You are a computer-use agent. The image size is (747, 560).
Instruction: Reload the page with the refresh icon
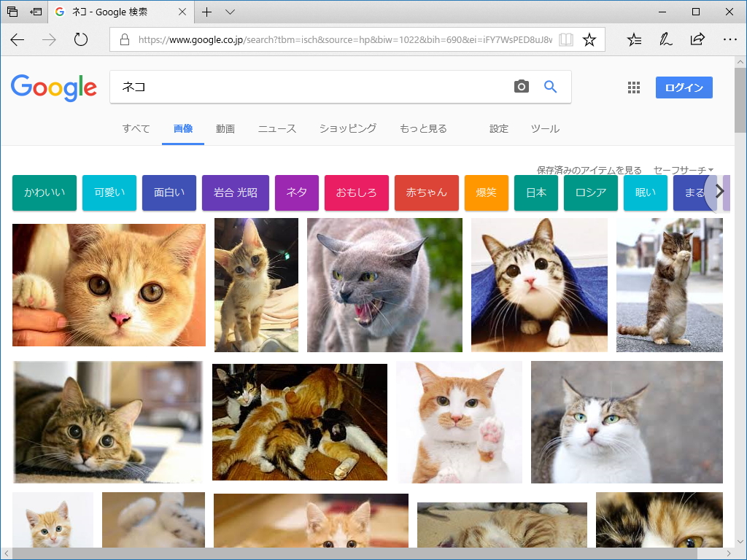click(x=80, y=39)
